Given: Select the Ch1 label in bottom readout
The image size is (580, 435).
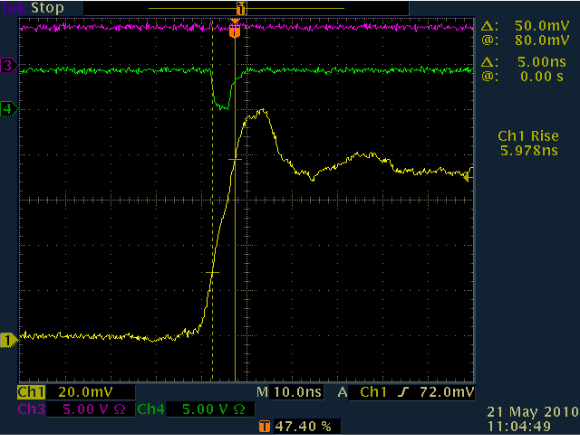Looking at the screenshot, I should [31, 392].
